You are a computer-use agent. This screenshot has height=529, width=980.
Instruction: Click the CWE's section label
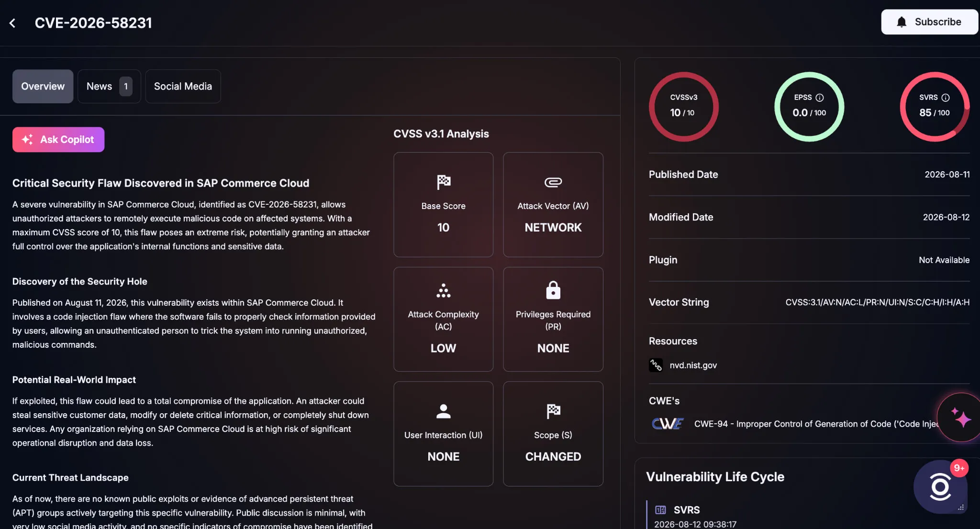click(x=664, y=401)
